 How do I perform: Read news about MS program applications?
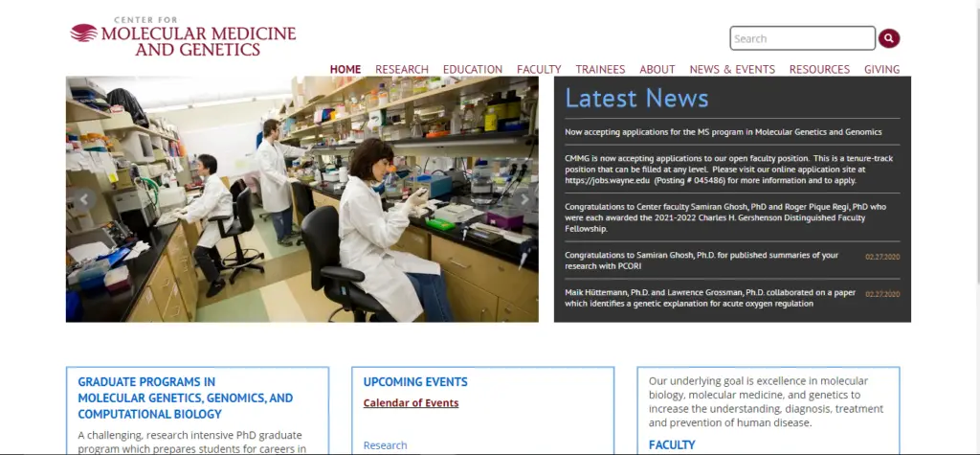coord(723,132)
